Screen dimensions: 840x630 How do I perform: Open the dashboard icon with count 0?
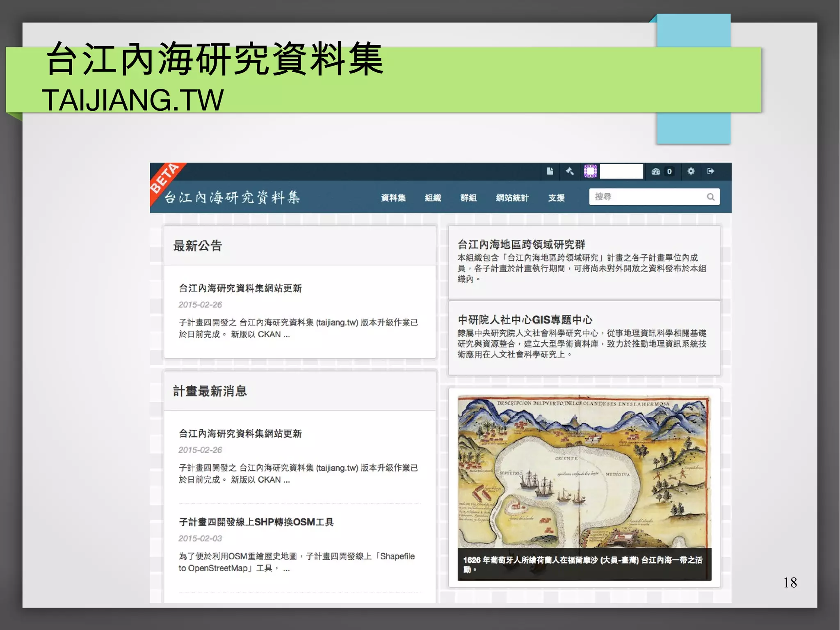[662, 172]
